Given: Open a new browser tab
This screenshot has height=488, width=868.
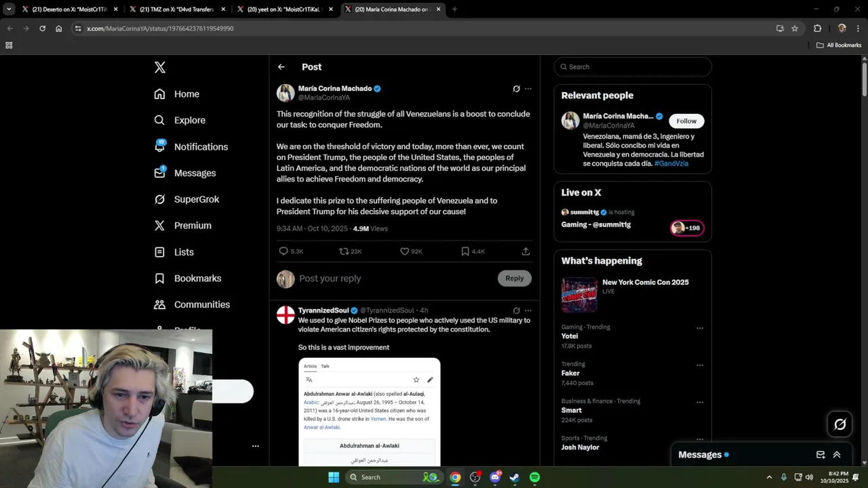Looking at the screenshot, I should (x=454, y=9).
